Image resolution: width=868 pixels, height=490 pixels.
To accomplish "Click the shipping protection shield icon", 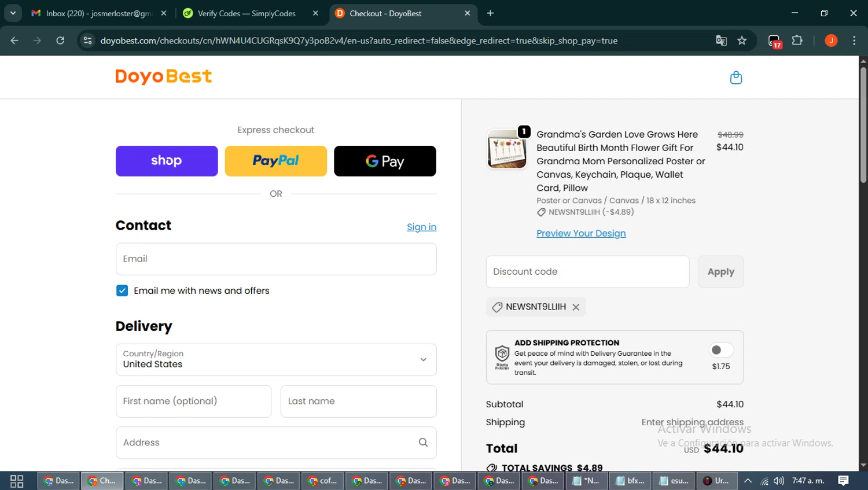I will pyautogui.click(x=502, y=356).
